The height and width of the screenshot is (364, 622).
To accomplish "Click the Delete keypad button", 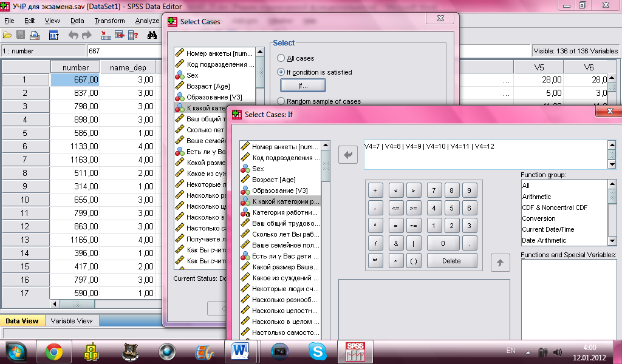I will (x=451, y=261).
